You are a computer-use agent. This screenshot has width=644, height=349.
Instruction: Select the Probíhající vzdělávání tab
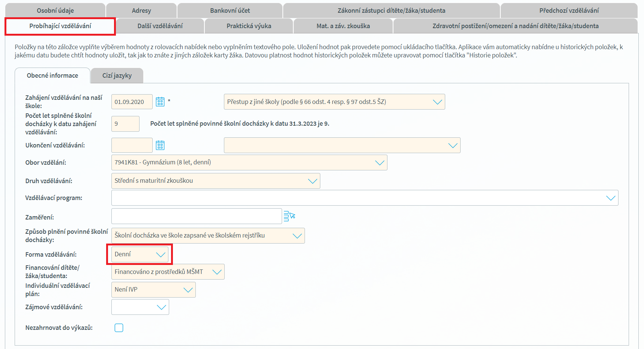(x=60, y=26)
